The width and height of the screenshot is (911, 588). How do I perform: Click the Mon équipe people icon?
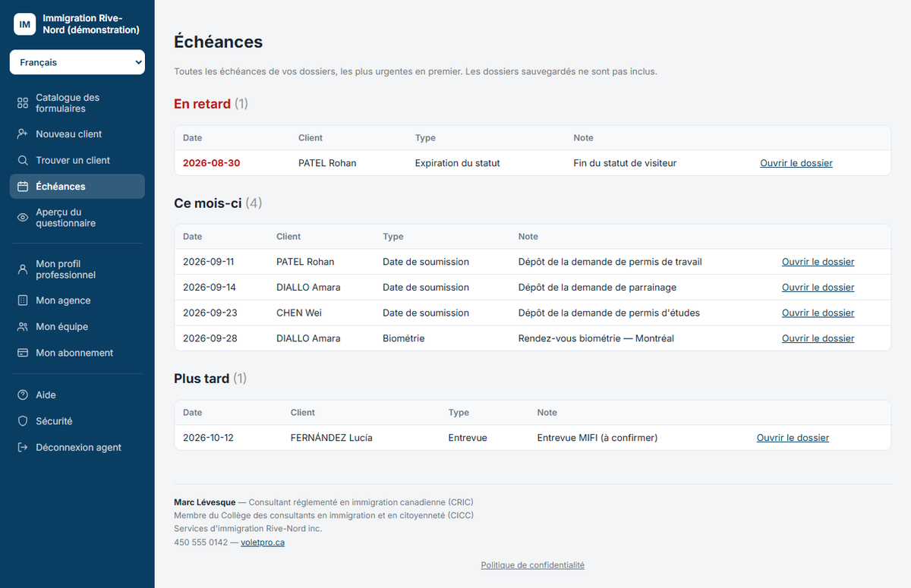click(23, 327)
